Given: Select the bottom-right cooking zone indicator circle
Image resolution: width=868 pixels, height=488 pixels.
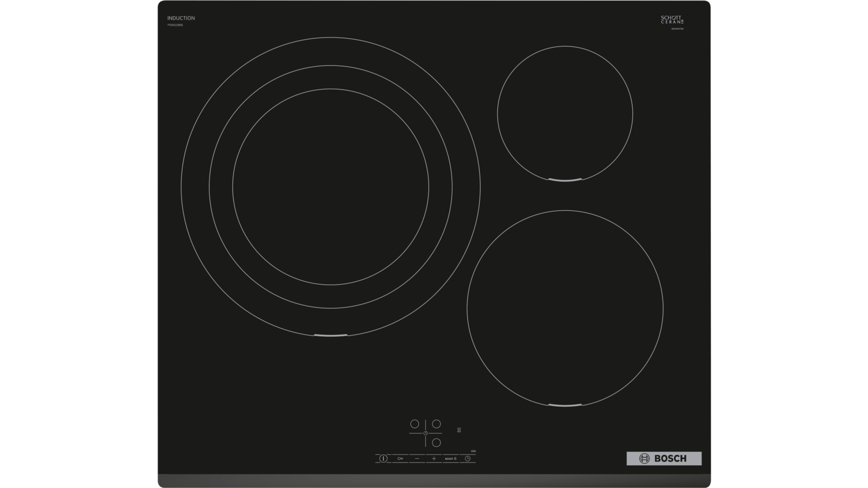Looking at the screenshot, I should 436,442.
